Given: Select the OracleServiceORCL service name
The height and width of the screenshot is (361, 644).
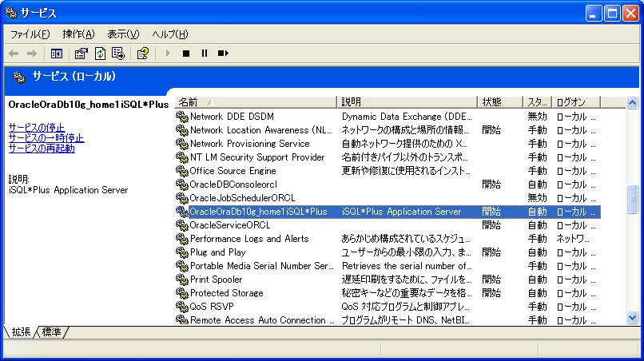Looking at the screenshot, I should [230, 225].
